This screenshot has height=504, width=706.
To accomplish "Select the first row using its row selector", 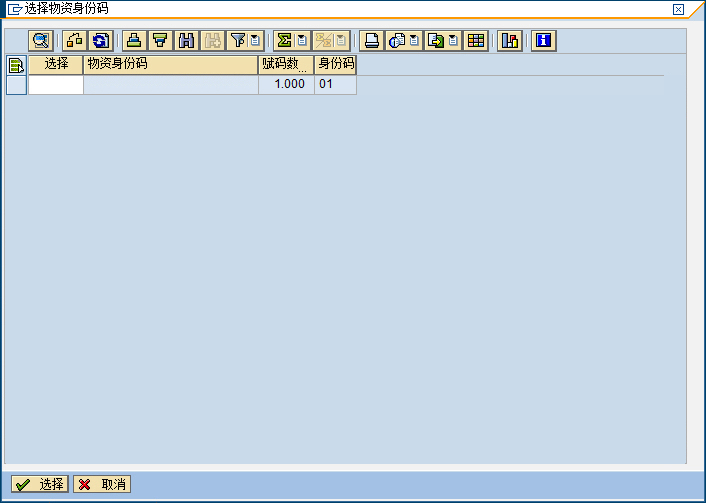I will (16, 85).
